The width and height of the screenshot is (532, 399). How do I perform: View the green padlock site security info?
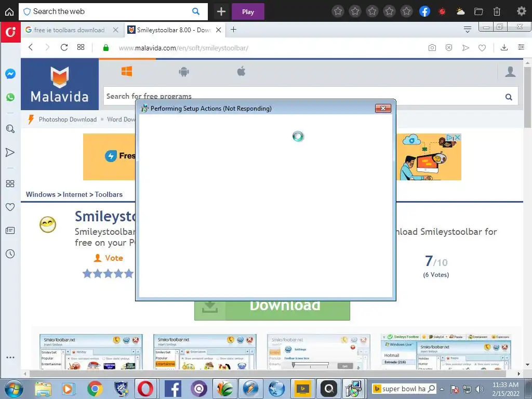(106, 48)
